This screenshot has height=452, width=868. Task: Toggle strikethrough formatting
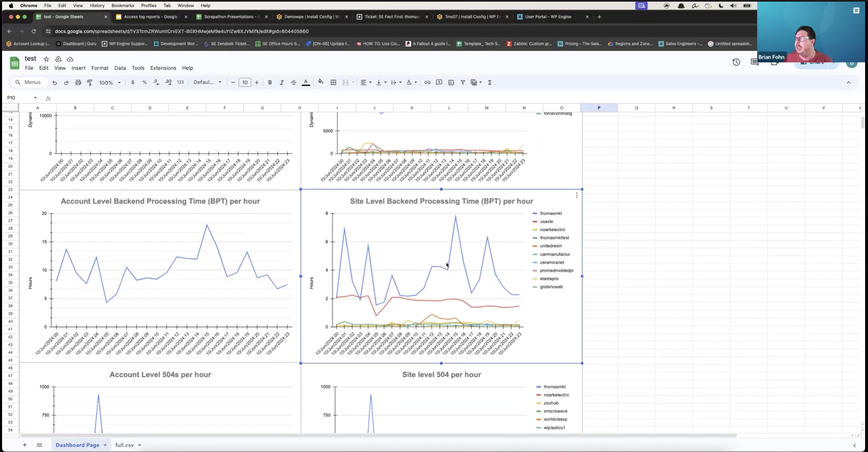coord(293,82)
